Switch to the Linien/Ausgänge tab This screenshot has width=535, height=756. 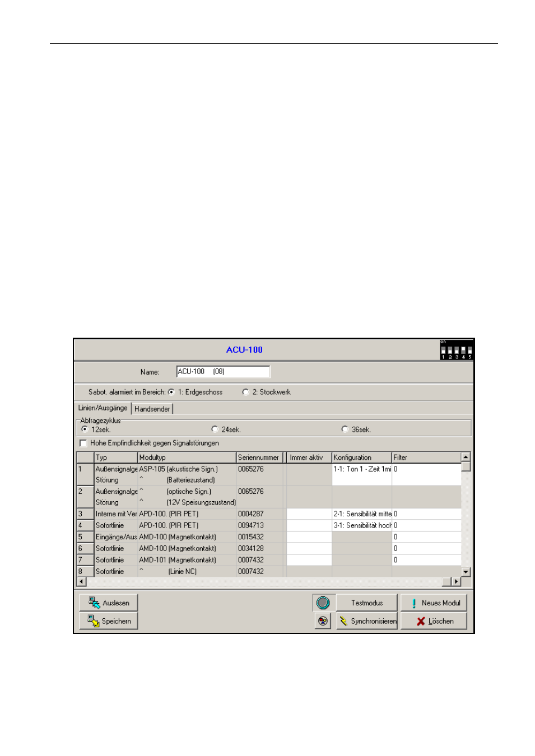[103, 408]
